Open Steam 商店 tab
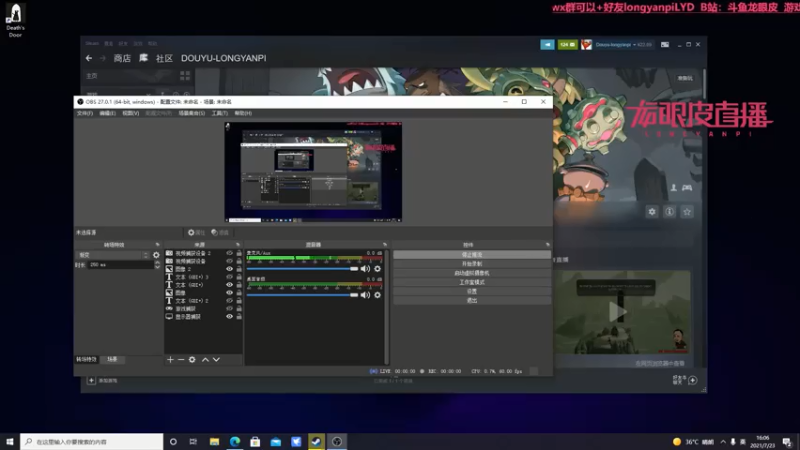The width and height of the screenshot is (800, 450). click(x=122, y=58)
